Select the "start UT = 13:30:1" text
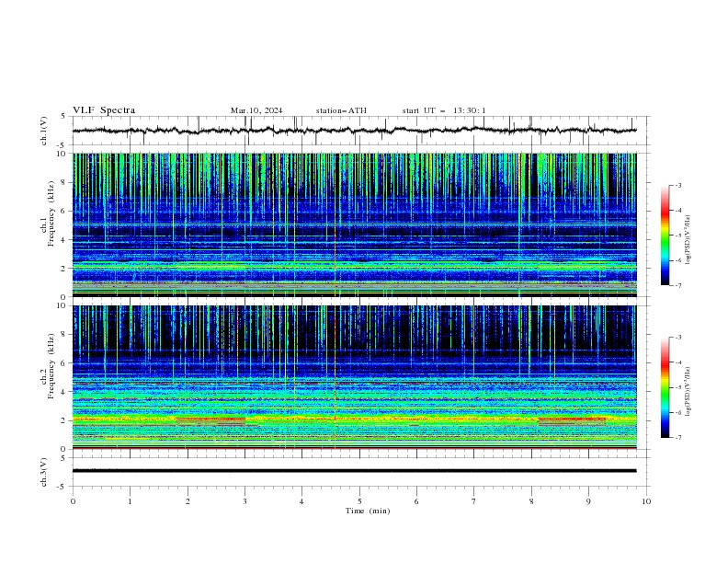Image resolution: width=728 pixels, height=563 pixels. (x=444, y=110)
